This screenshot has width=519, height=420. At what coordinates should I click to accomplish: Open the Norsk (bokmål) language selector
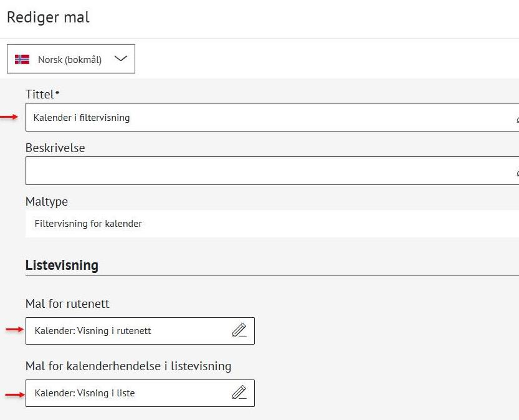coord(70,59)
